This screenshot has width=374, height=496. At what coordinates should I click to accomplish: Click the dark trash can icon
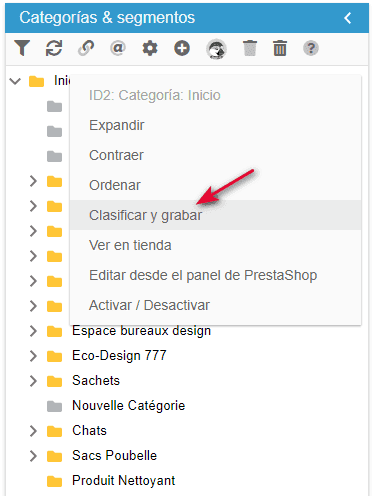click(x=280, y=48)
